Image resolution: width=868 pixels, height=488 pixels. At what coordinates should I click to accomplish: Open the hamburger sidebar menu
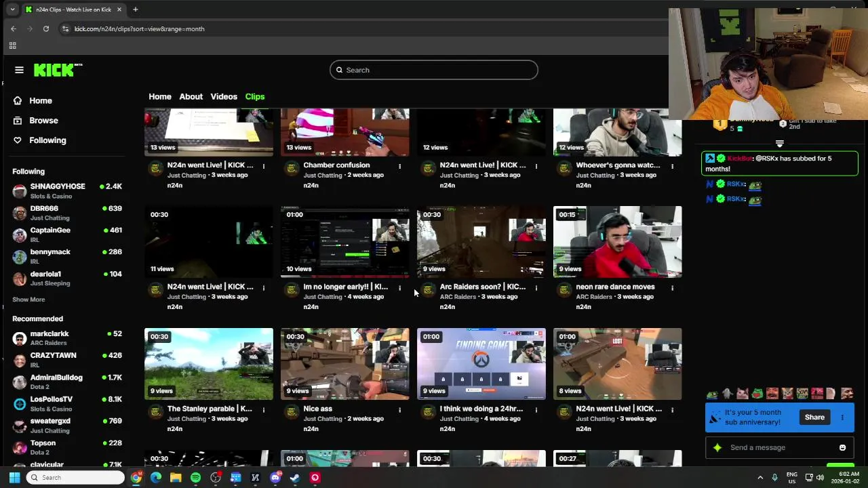[19, 70]
